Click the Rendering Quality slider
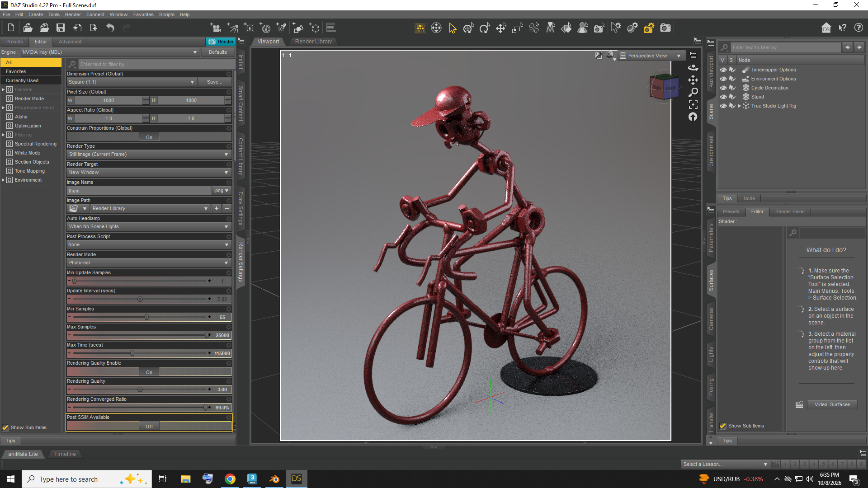This screenshot has height=488, width=868. [140, 389]
